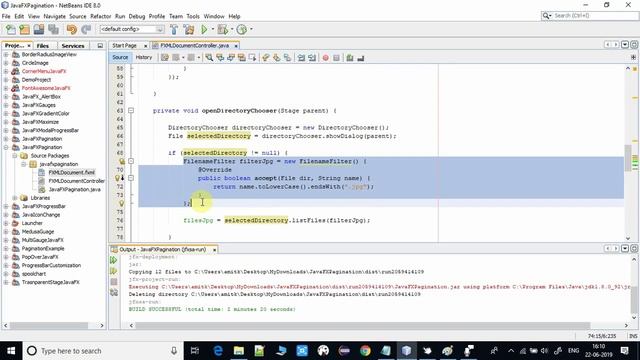Screen dimensions: 640x360
Task: Click the Output panel horizontal scrollbar
Action: tap(362, 325)
